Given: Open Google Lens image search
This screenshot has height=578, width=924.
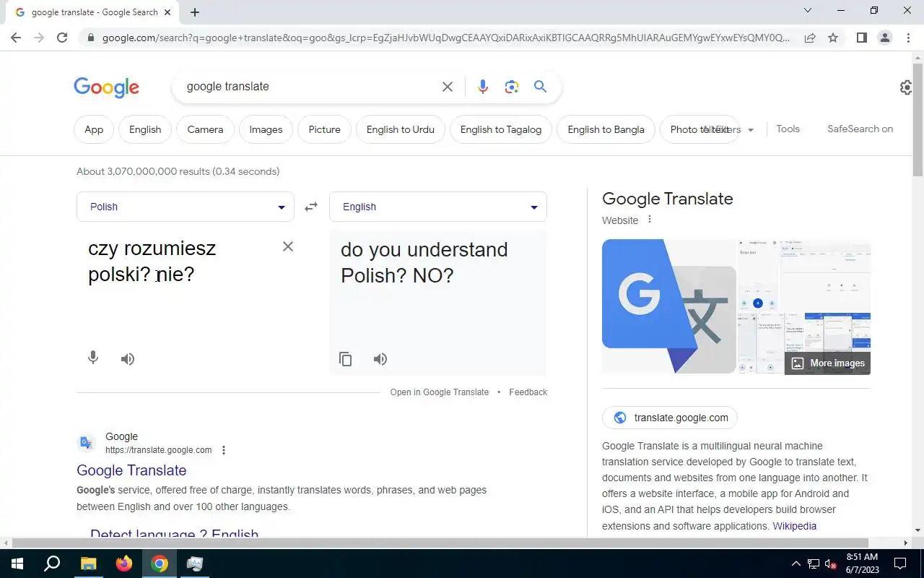Looking at the screenshot, I should point(512,87).
